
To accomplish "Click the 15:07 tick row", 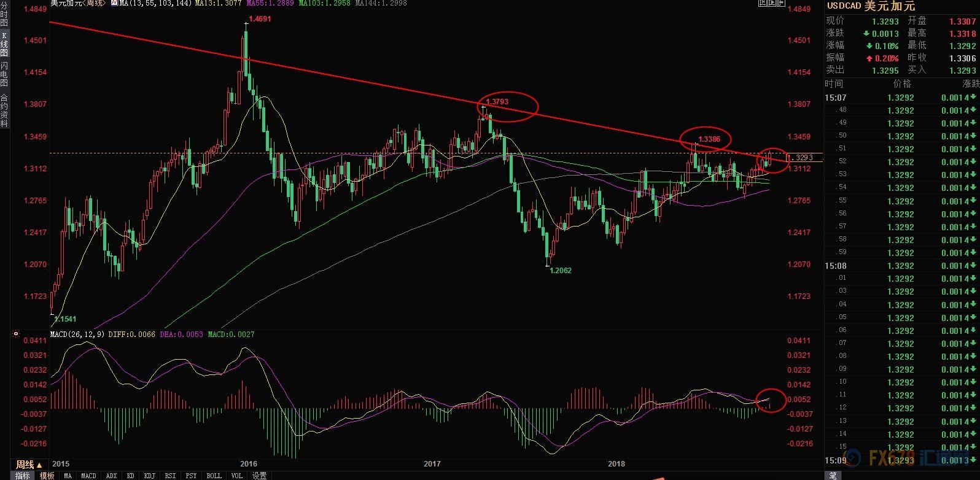I will click(x=901, y=98).
